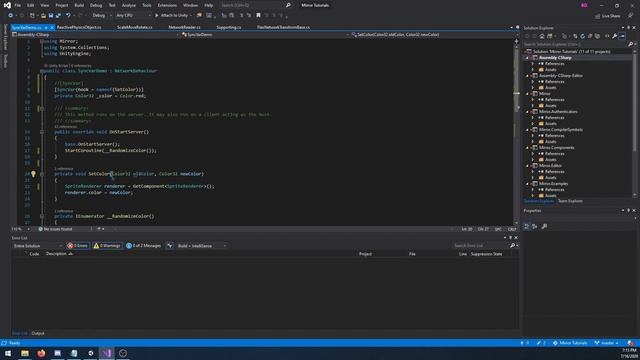Click the Show All Files icon in Solution Explorer
This screenshot has height=360, width=640.
click(597, 36)
